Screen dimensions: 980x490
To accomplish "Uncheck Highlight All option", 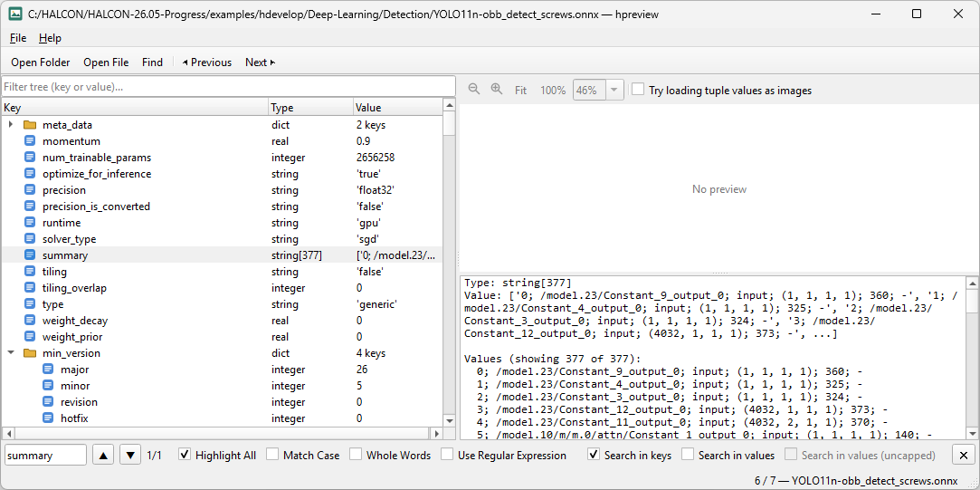I will tap(185, 455).
